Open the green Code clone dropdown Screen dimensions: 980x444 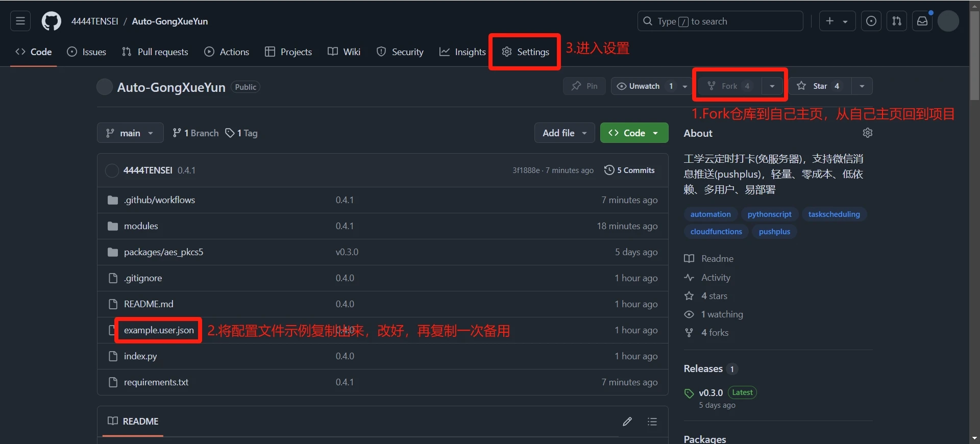click(634, 133)
